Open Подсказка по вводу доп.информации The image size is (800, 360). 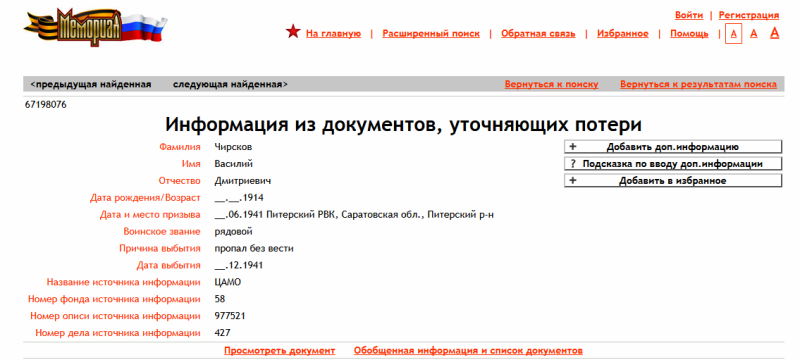tap(673, 164)
